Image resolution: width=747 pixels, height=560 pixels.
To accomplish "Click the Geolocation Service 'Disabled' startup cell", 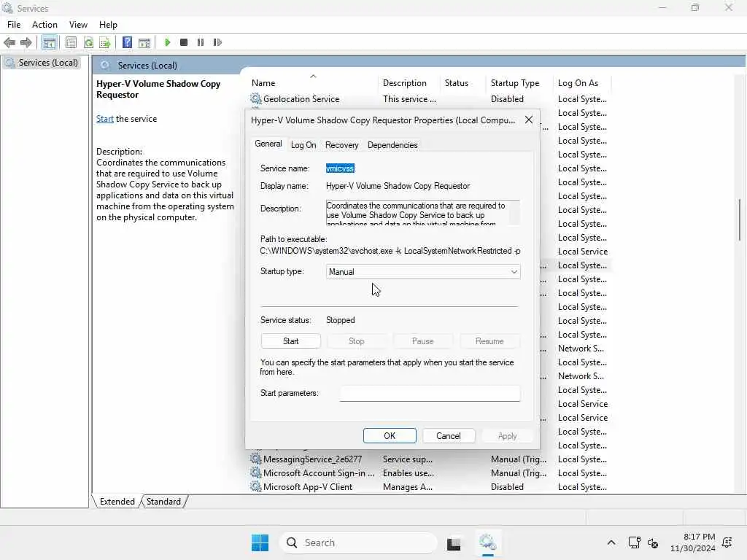I will 508,99.
